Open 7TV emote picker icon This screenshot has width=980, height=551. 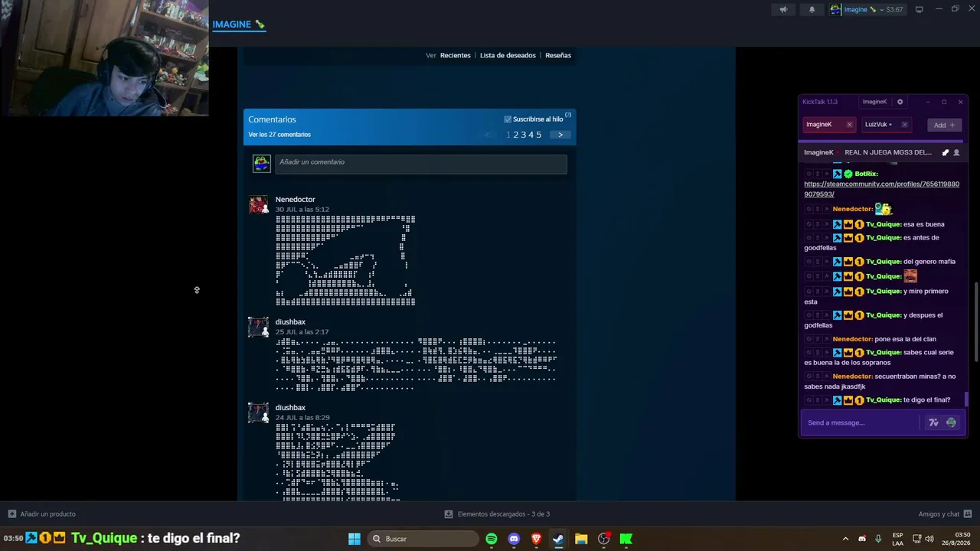tap(933, 422)
